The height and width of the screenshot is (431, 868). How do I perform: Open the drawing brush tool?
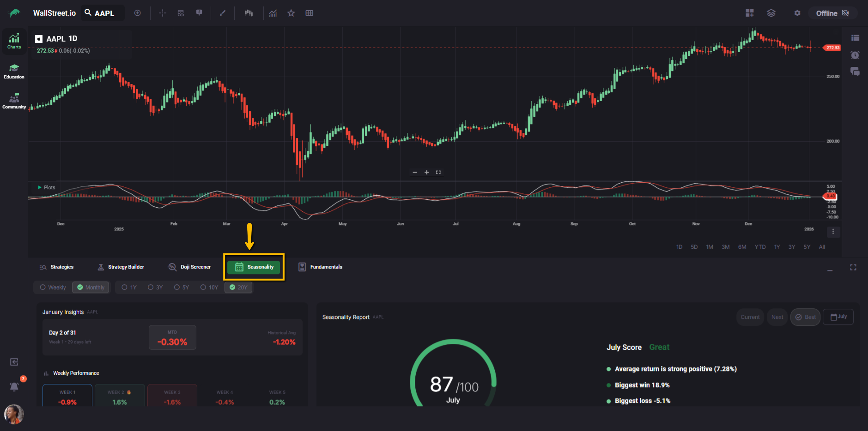click(223, 13)
